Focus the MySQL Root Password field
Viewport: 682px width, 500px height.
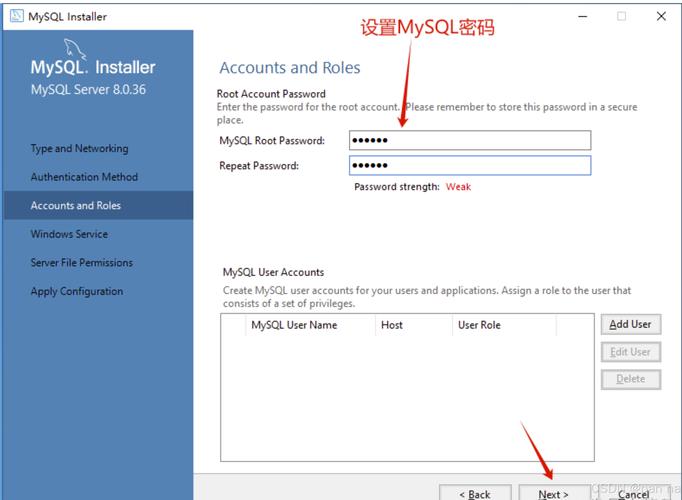(470, 141)
